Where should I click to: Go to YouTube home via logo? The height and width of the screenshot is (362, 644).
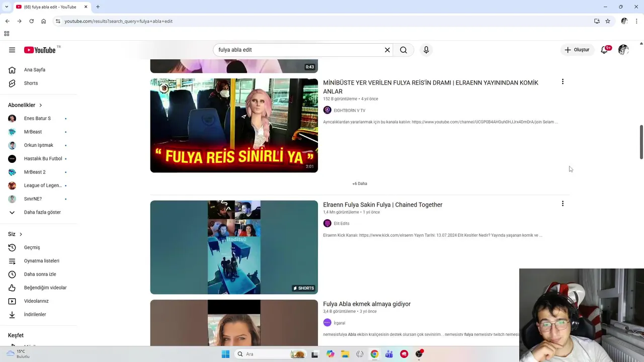[x=40, y=50]
